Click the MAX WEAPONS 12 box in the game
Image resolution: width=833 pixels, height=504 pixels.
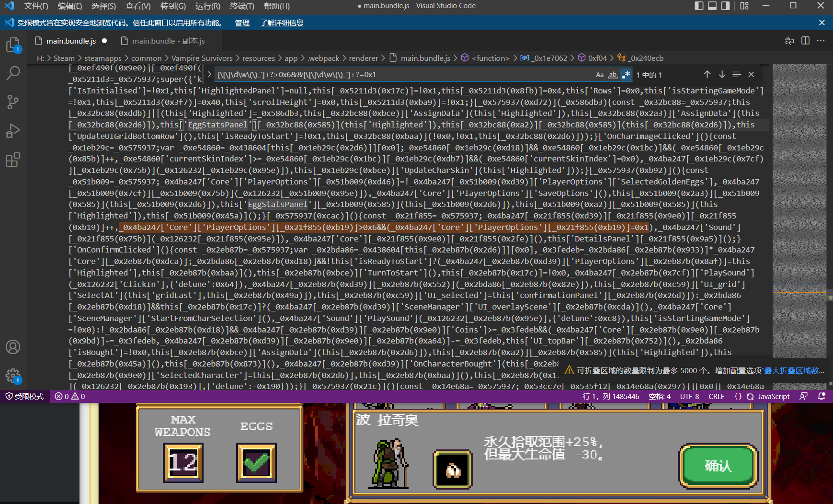(x=183, y=463)
